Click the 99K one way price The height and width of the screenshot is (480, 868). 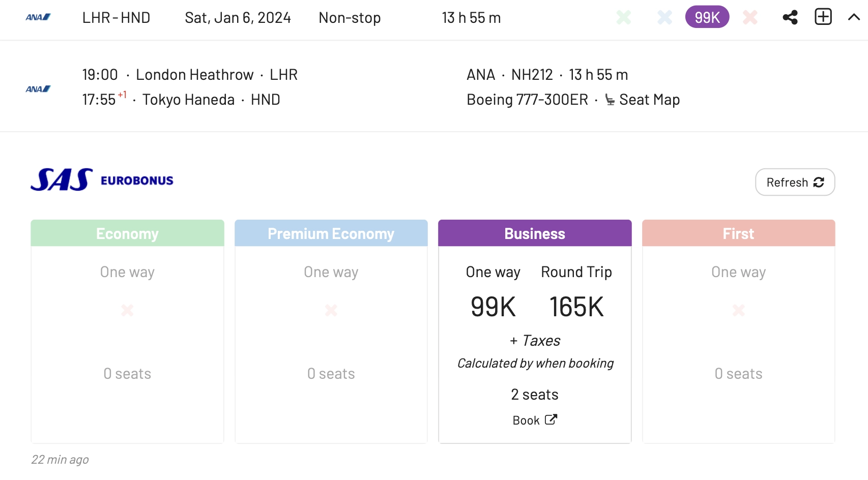pos(493,307)
